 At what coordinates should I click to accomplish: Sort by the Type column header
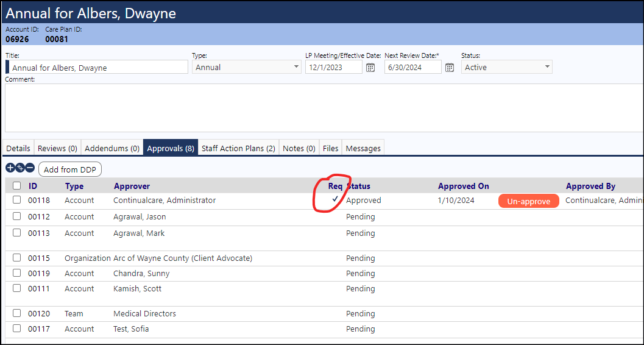[x=74, y=186]
